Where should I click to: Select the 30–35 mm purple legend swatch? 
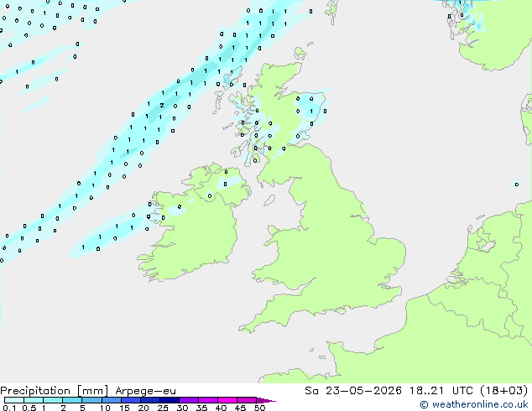(188, 400)
